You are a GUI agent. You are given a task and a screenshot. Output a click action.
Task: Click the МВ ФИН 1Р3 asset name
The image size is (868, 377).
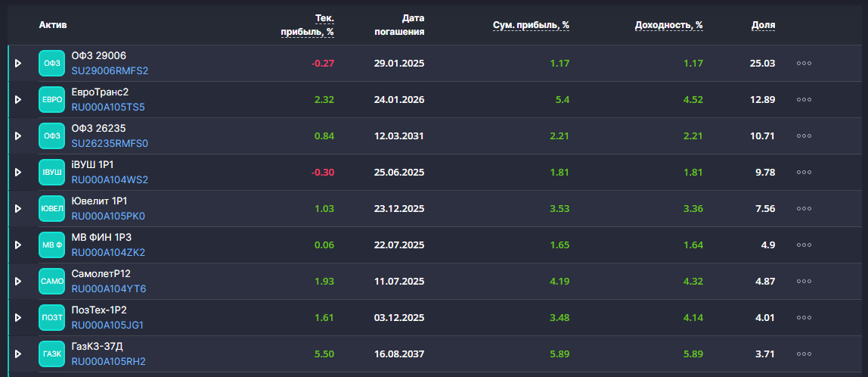[x=102, y=237]
